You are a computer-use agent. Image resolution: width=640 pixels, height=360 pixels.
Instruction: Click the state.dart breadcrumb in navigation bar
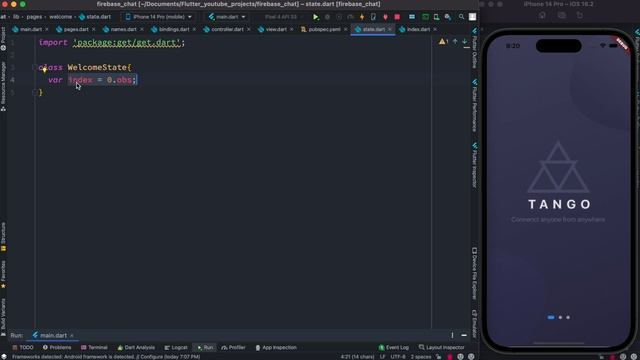(95, 17)
